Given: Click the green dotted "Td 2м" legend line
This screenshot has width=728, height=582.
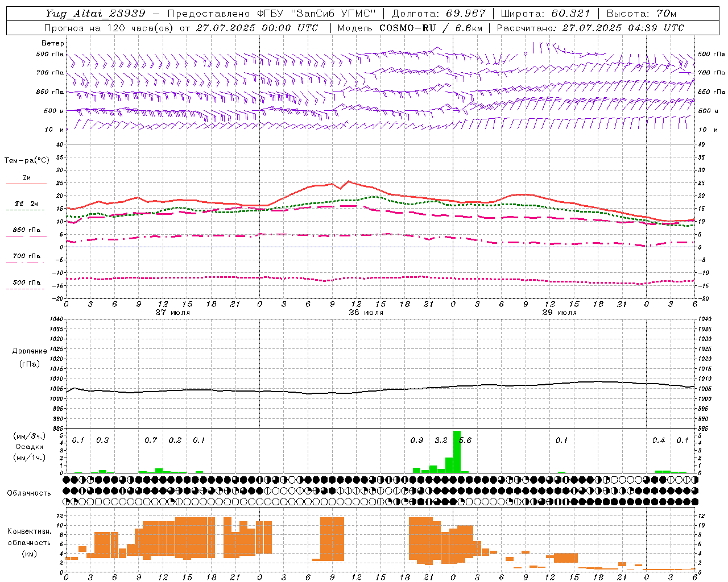Looking at the screenshot, I should (25, 210).
